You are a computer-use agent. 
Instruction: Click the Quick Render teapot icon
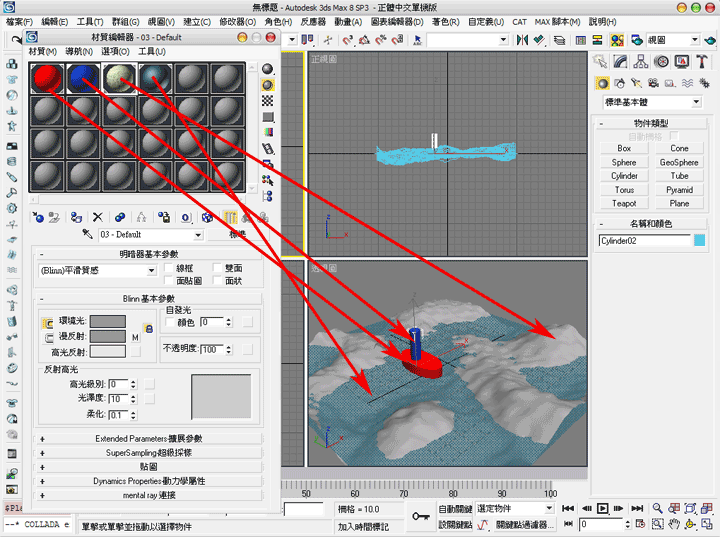(709, 40)
